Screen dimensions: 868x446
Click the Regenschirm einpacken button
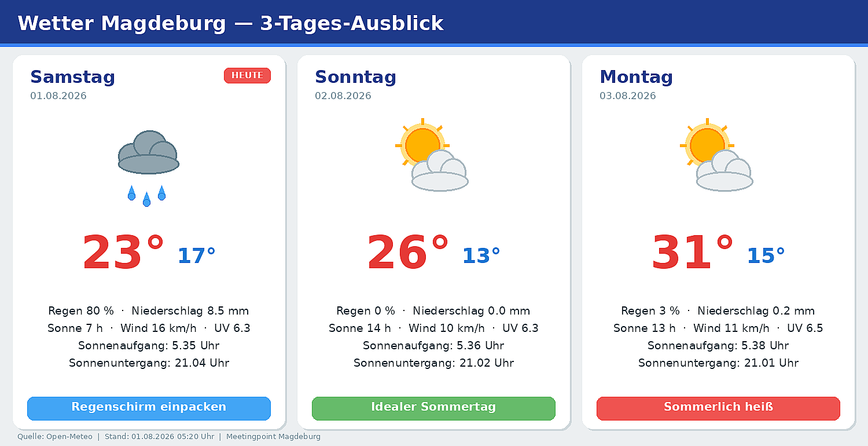[149, 408]
